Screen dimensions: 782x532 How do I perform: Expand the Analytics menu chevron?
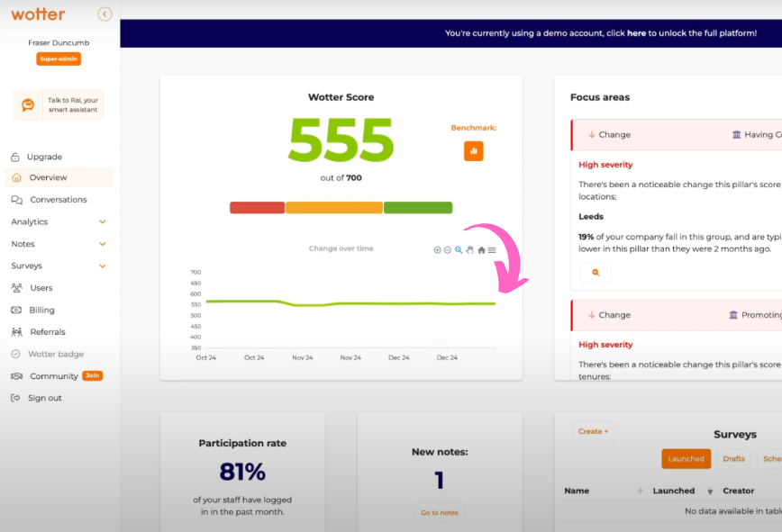pos(102,221)
